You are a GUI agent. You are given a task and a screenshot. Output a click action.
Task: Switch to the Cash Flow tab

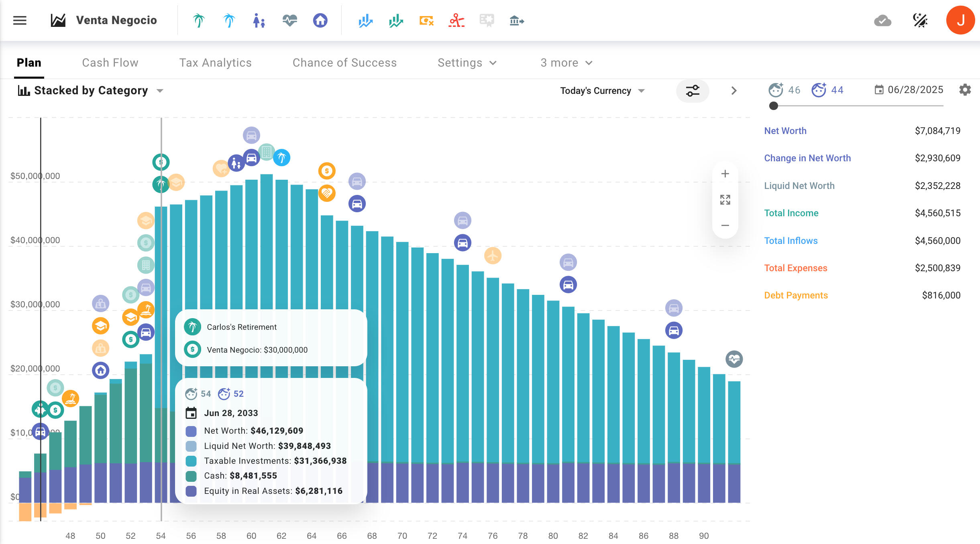[110, 63]
